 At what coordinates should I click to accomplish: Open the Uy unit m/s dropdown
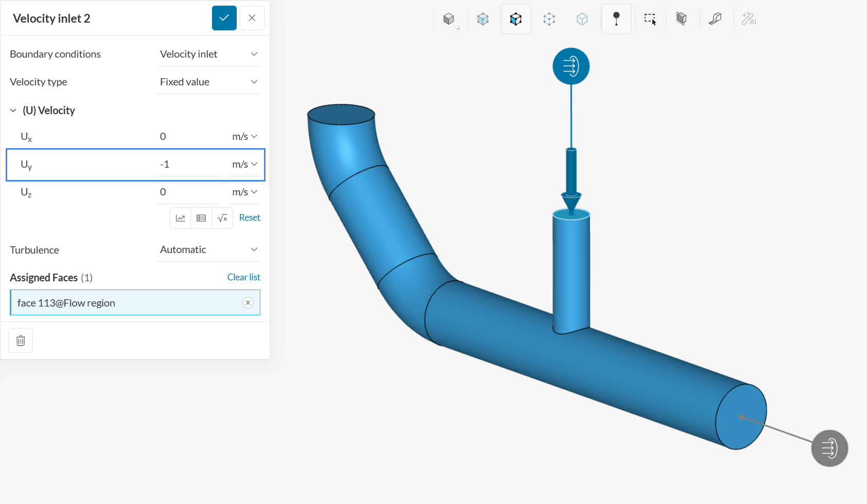click(244, 164)
